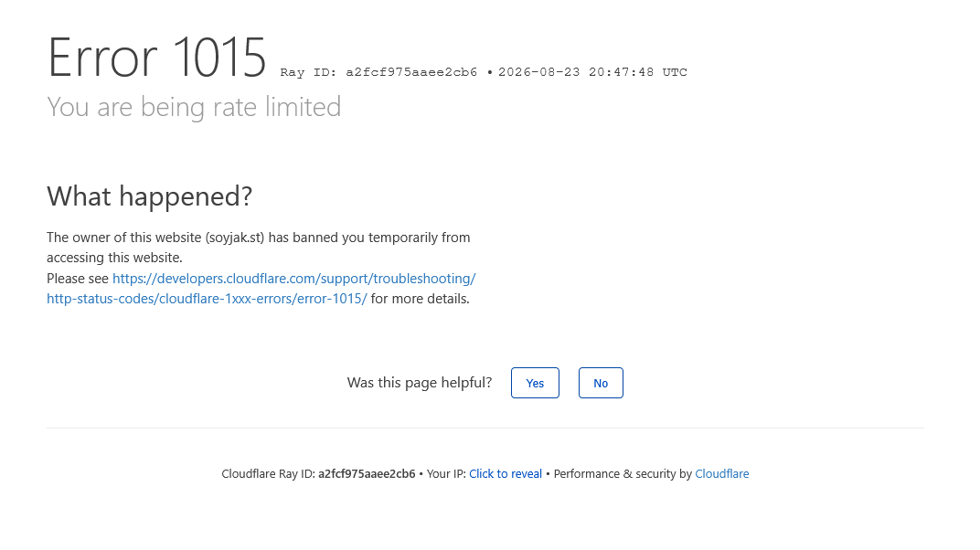Click the 'Performance & security by' footer text
980x550 pixels.
point(623,474)
